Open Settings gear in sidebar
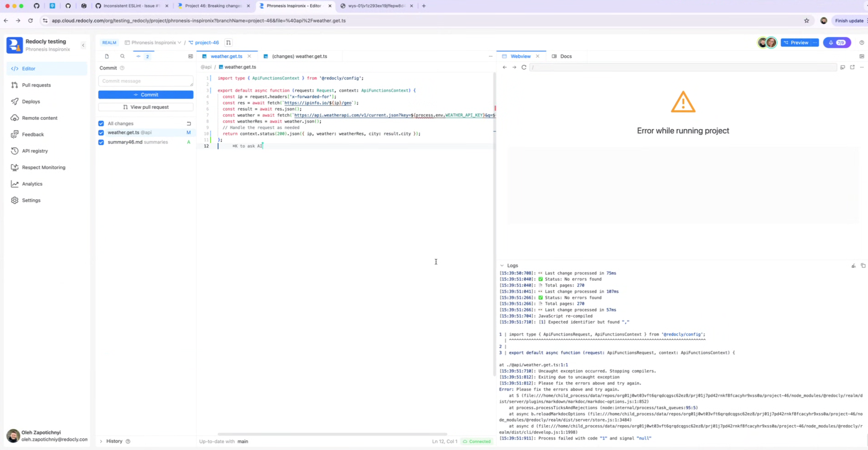Screen dimensions: 868x450 pyautogui.click(x=47, y=200)
